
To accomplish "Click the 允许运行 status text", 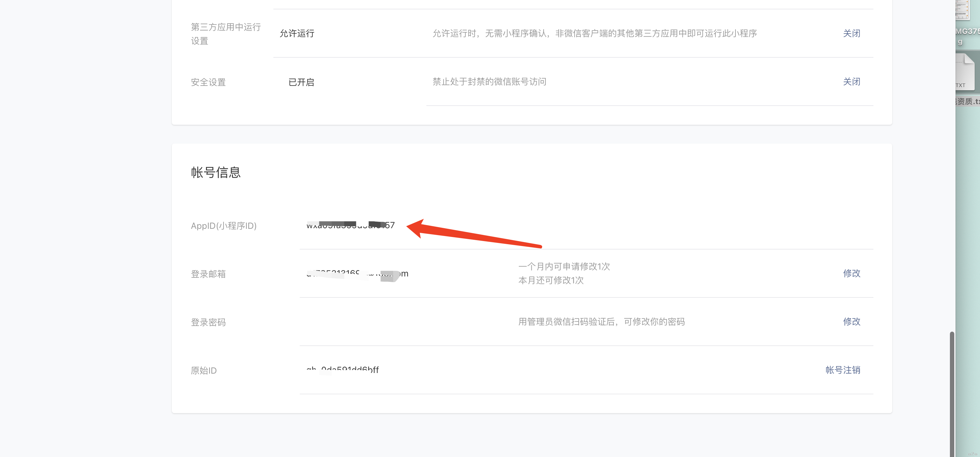I will point(297,34).
